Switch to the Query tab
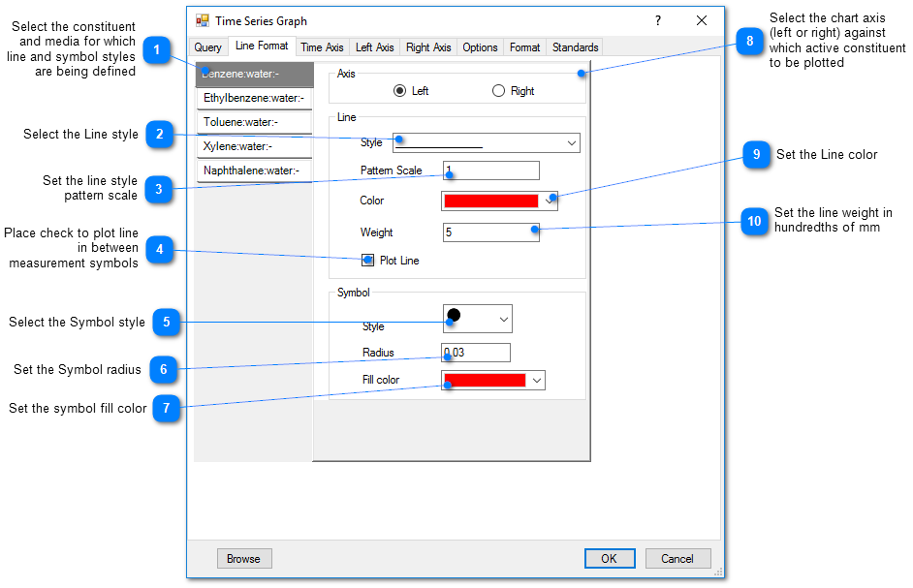The image size is (913, 588). point(207,47)
